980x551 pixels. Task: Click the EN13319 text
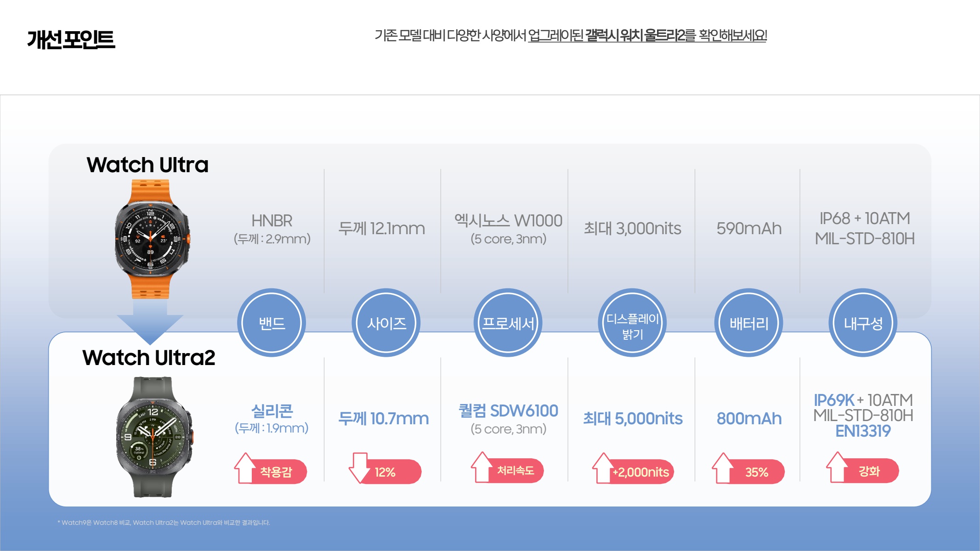[x=863, y=431]
